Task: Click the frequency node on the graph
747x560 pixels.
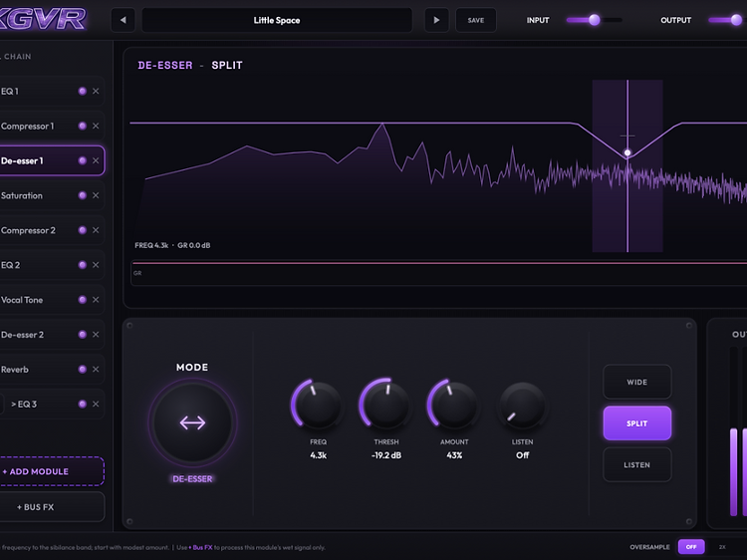Action: click(x=627, y=153)
